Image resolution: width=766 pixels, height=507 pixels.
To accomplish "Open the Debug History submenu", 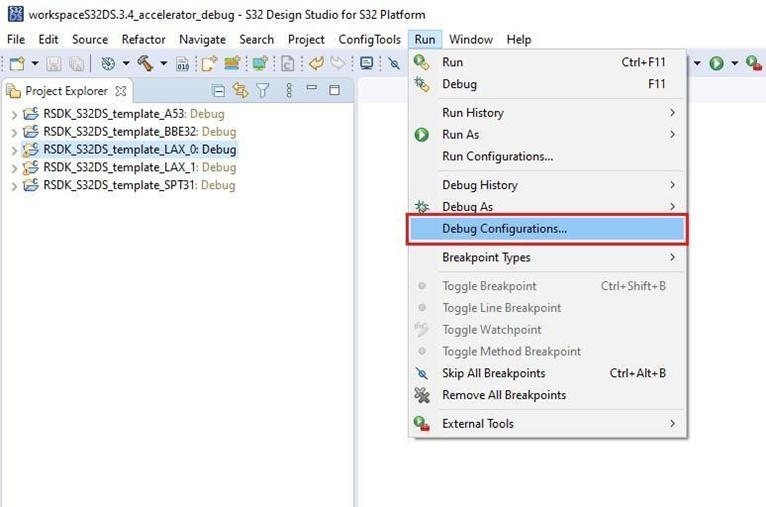I will 547,185.
